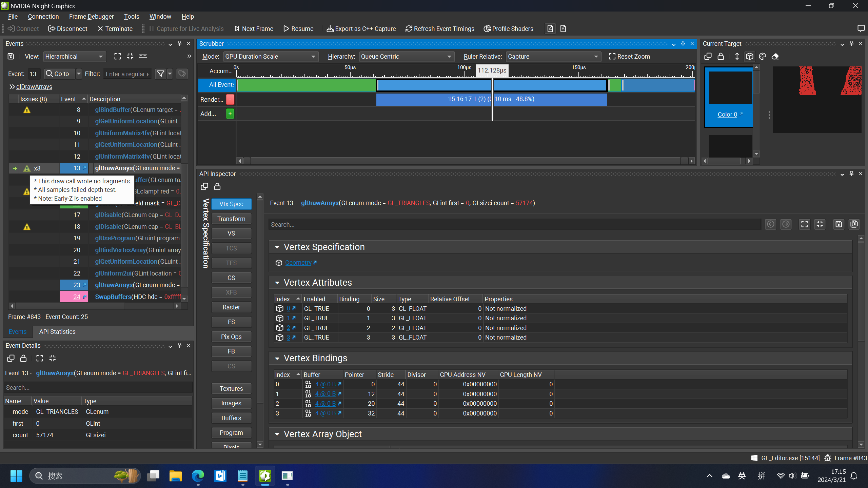This screenshot has width=868, height=488.
Task: Open the Geometry link
Action: (x=298, y=263)
